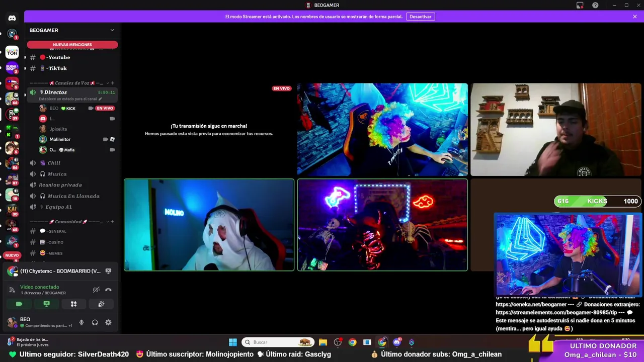The height and width of the screenshot is (362, 644).
Task: Select the paused own stream preview tile
Action: 209,130
